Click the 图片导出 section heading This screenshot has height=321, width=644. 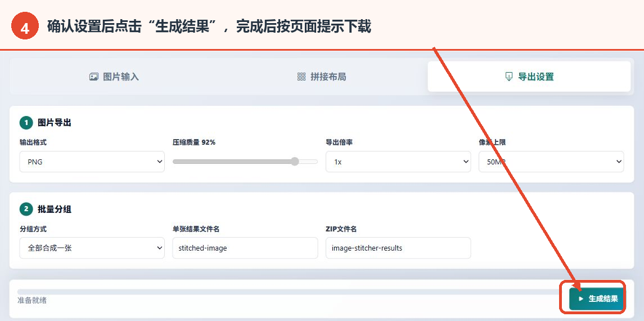tap(54, 123)
